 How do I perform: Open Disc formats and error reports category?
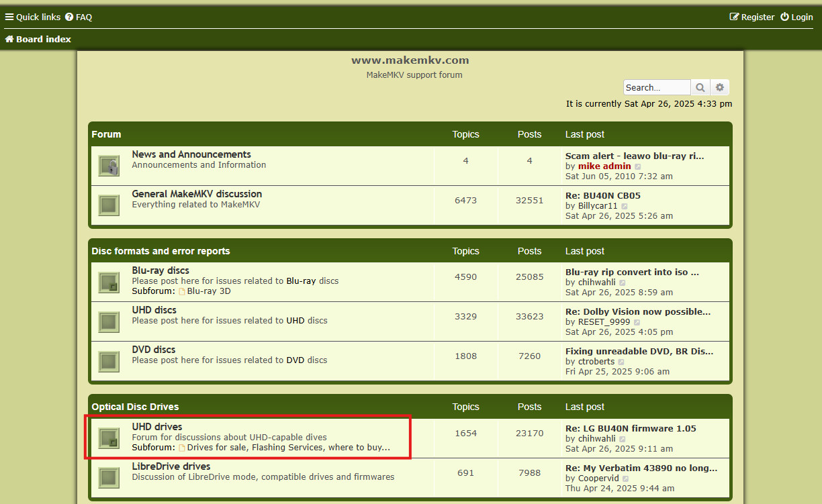(161, 251)
